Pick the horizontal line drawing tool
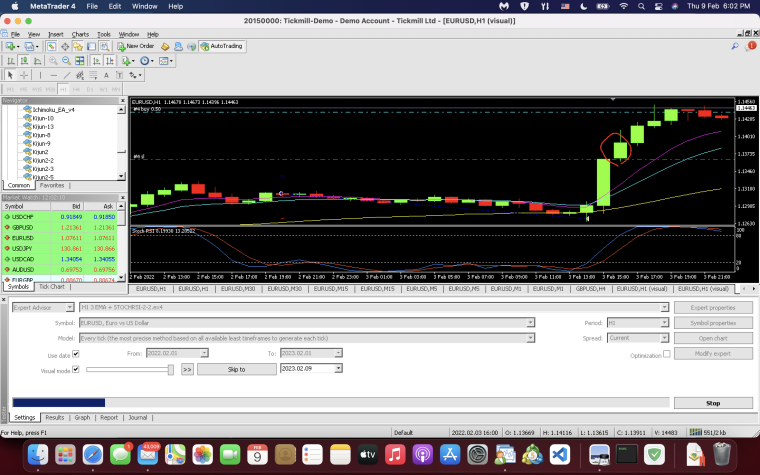This screenshot has height=475, width=760. coord(53,75)
